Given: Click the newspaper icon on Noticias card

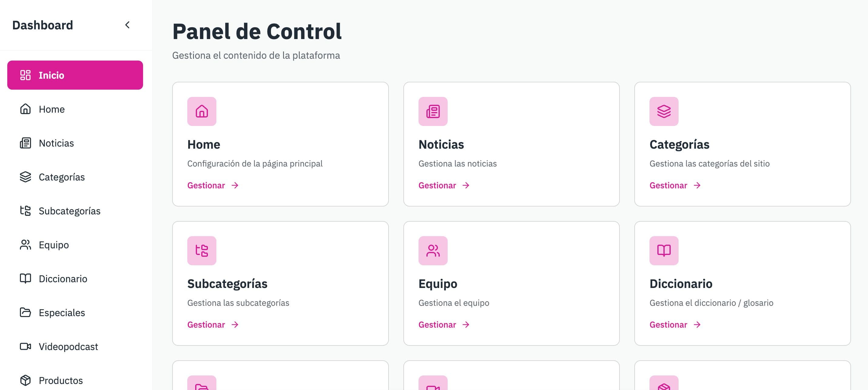Looking at the screenshot, I should pos(433,111).
